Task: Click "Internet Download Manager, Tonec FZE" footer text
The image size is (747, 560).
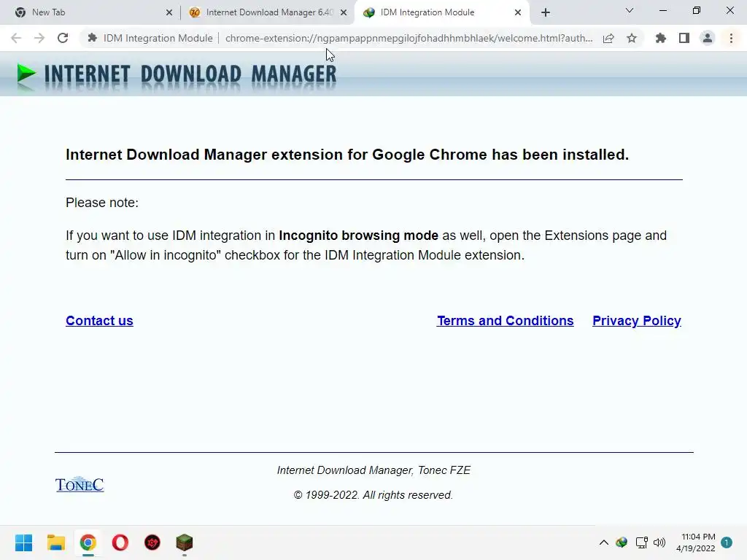Action: point(373,470)
